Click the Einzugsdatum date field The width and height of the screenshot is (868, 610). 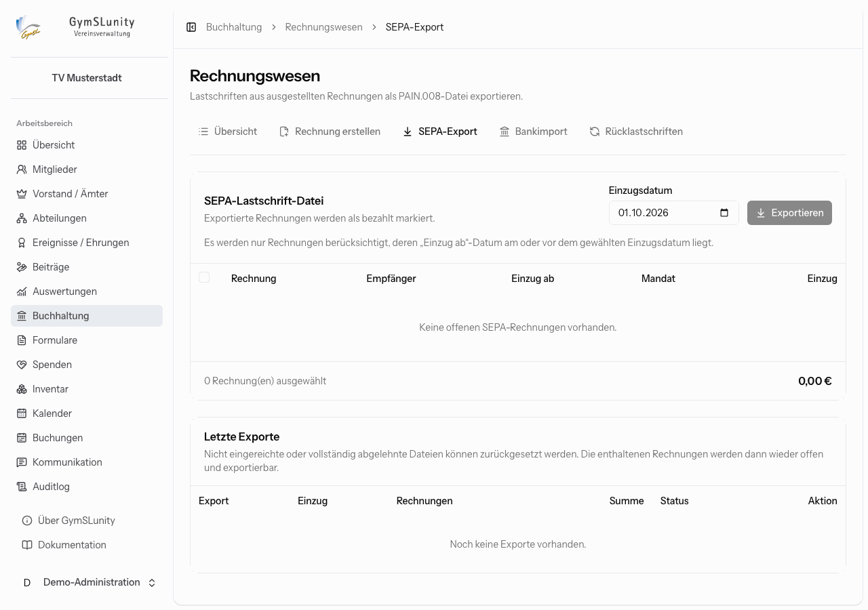[673, 213]
